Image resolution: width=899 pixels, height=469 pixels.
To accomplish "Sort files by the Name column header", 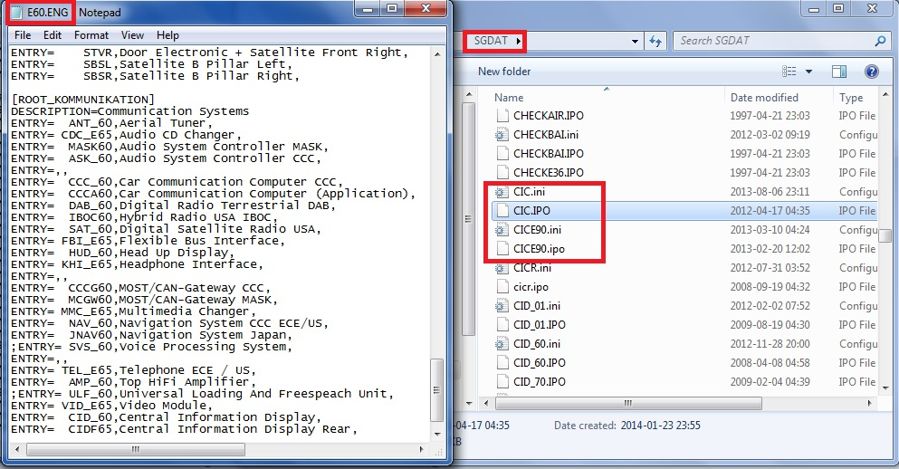I will coord(509,98).
